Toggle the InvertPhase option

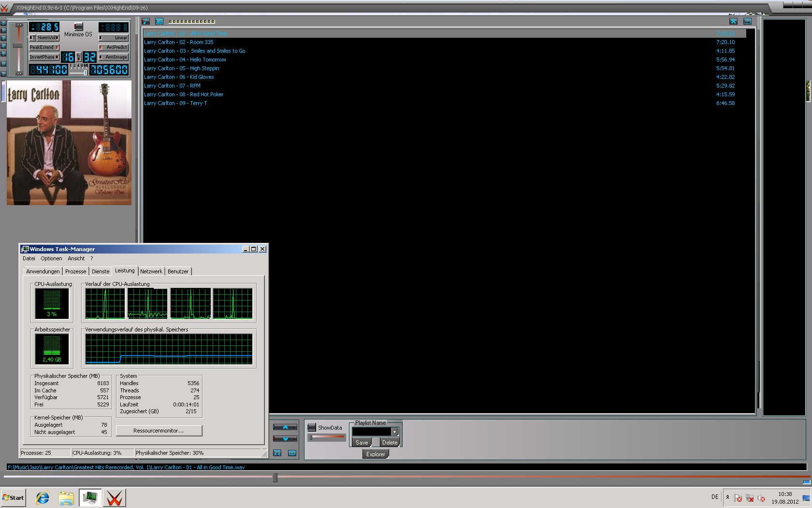tap(44, 57)
